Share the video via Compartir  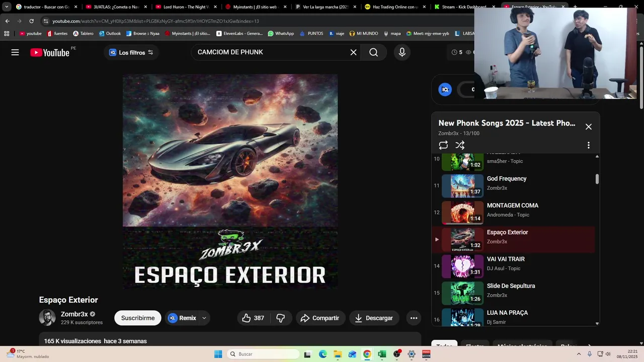pos(320,318)
